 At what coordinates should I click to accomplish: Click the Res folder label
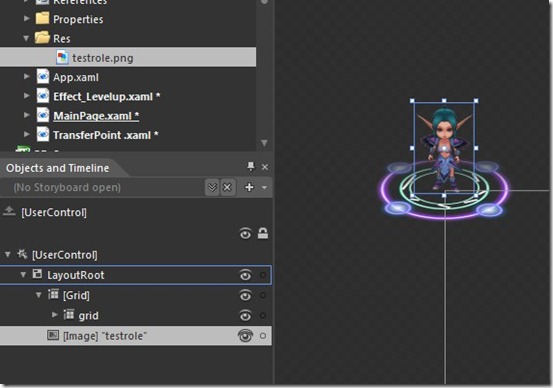(x=62, y=38)
